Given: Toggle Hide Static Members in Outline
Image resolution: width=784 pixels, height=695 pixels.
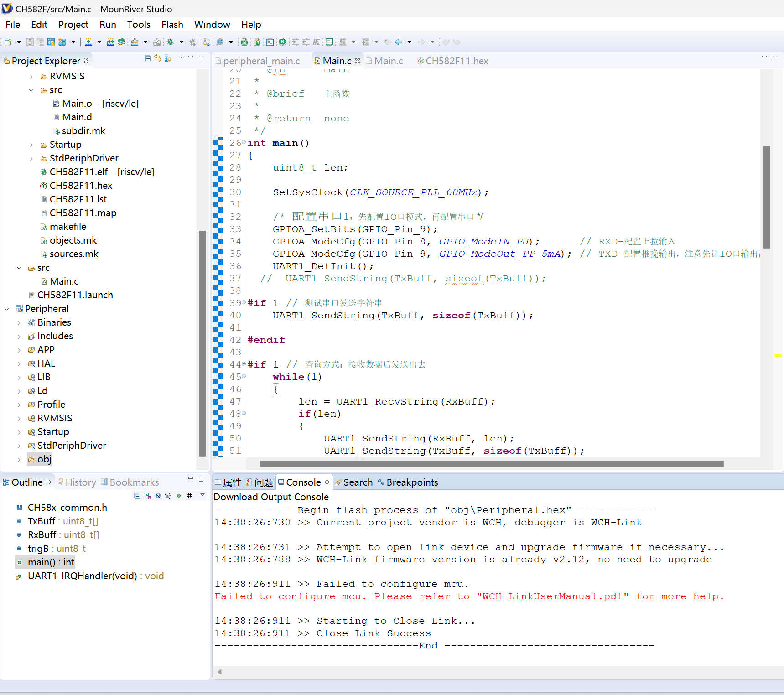Looking at the screenshot, I should (168, 496).
